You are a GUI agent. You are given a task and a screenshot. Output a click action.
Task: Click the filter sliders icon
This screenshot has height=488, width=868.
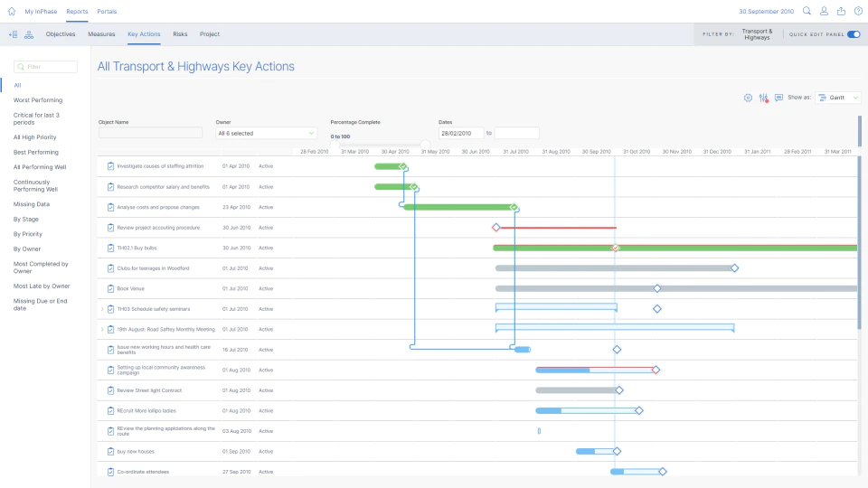(763, 98)
